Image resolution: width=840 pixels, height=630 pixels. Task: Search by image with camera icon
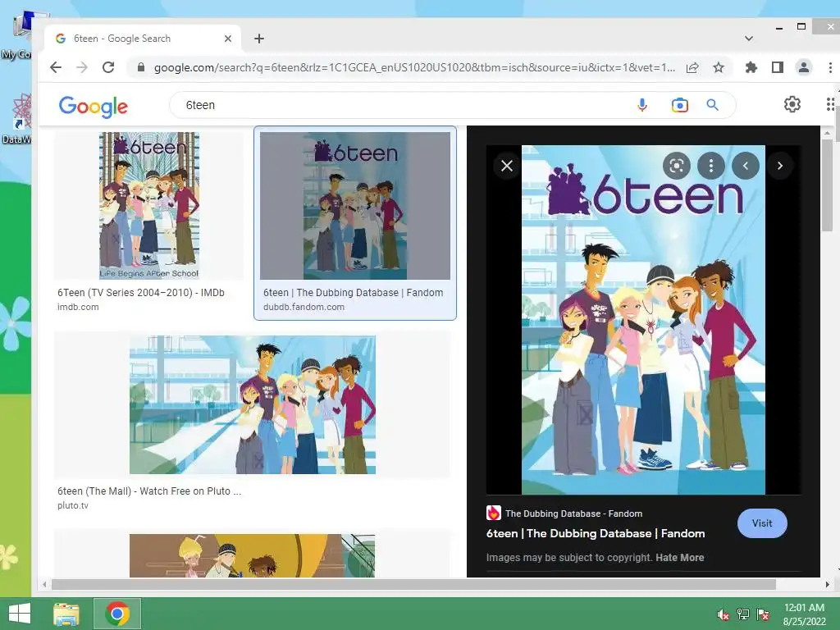pos(679,105)
